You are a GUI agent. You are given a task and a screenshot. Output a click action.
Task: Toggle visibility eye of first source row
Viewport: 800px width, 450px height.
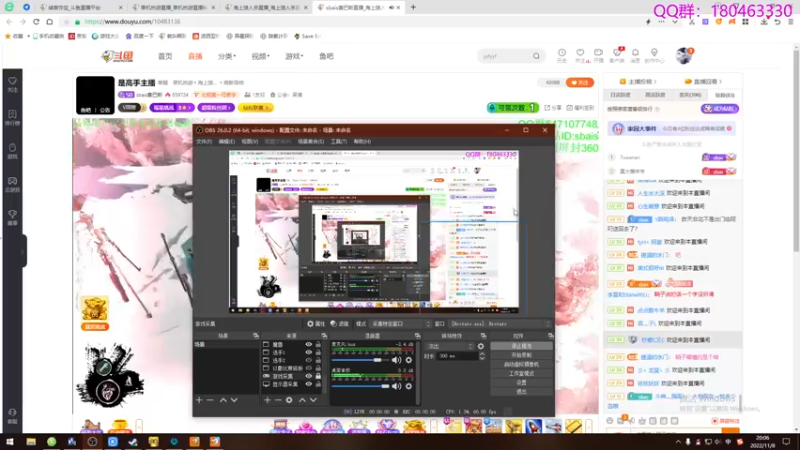coord(308,345)
